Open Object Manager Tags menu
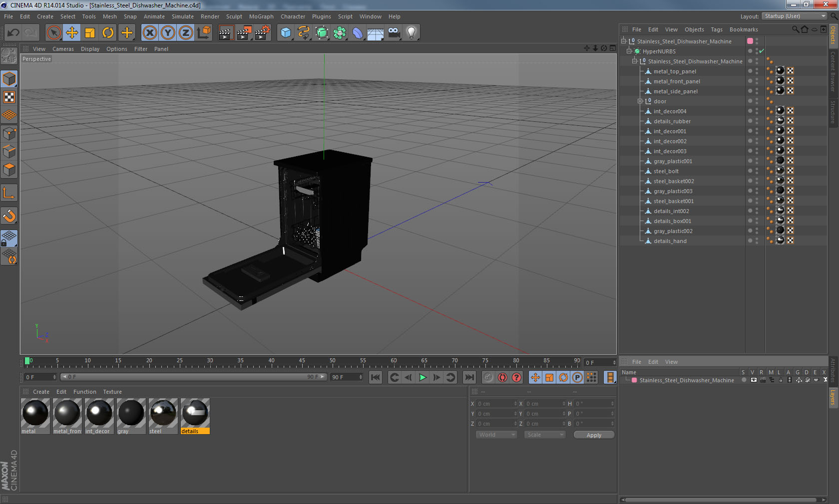The height and width of the screenshot is (504, 839). pyautogui.click(x=717, y=29)
